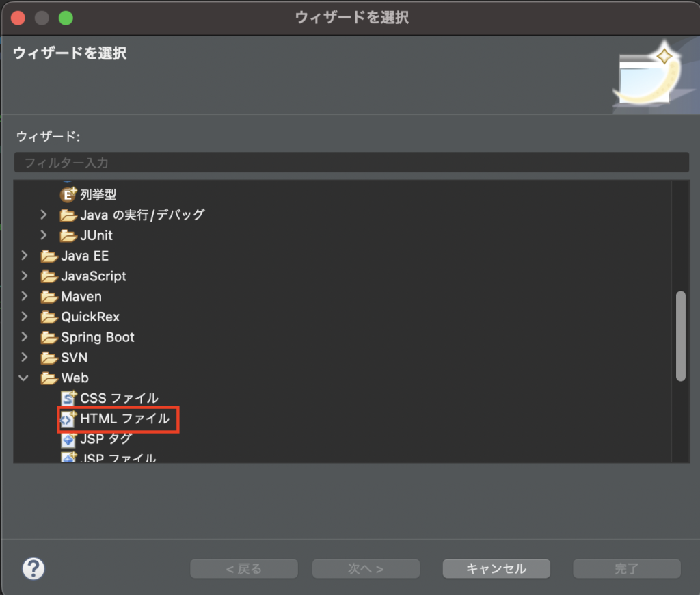Expand the SVN category
This screenshot has width=700, height=595.
25,358
